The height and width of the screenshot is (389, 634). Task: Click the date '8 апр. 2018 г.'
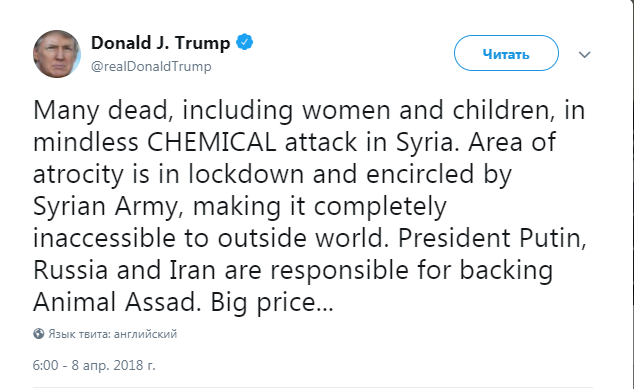(113, 366)
